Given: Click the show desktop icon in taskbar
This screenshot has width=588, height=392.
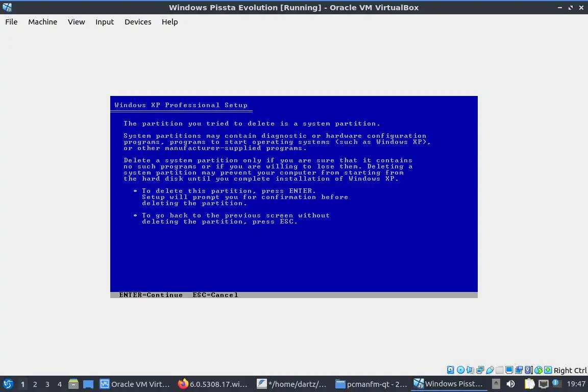Looking at the screenshot, I should point(88,384).
